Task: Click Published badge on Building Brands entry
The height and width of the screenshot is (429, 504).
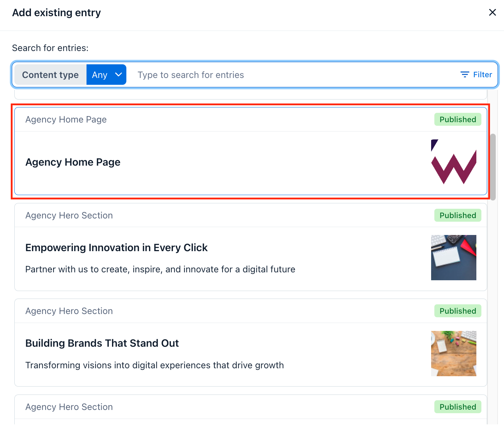Action: (458, 311)
